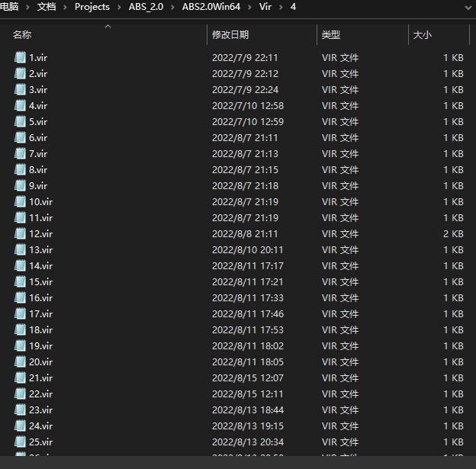Image resolution: width=476 pixels, height=469 pixels.
Task: Click the file icon of 22.vir
Action: point(20,394)
